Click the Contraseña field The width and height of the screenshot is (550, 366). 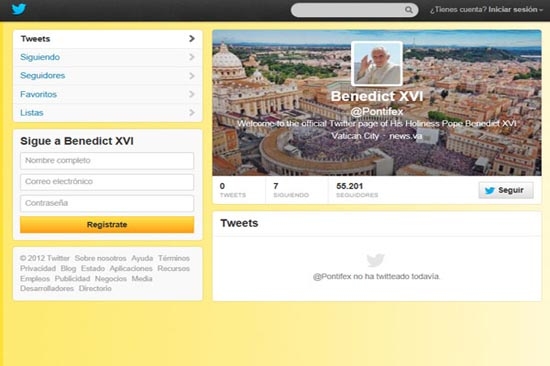pos(107,204)
